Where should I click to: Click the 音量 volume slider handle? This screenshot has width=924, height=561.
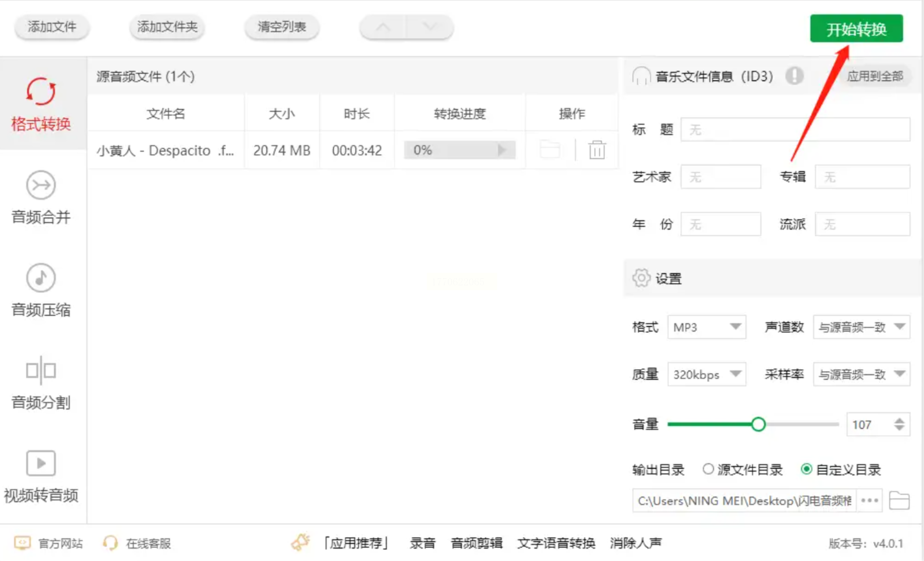point(758,424)
